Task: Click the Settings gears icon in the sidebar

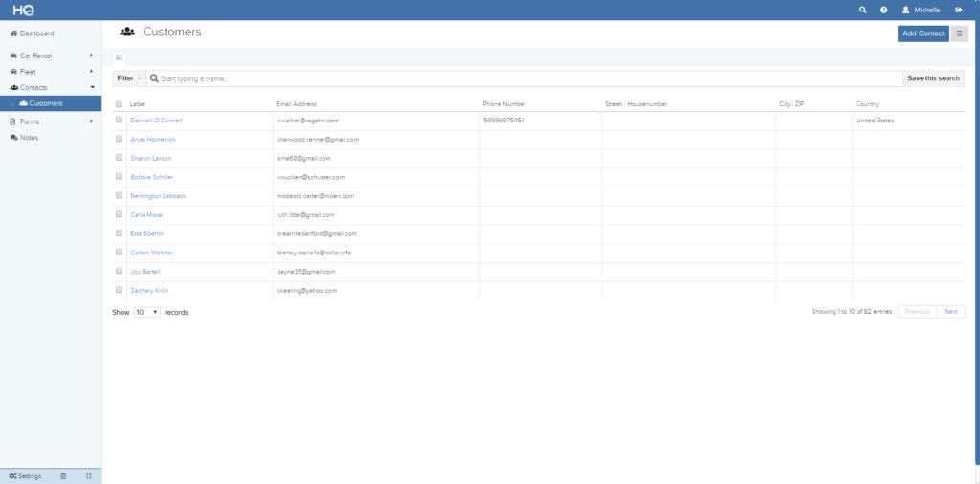Action: (13, 476)
